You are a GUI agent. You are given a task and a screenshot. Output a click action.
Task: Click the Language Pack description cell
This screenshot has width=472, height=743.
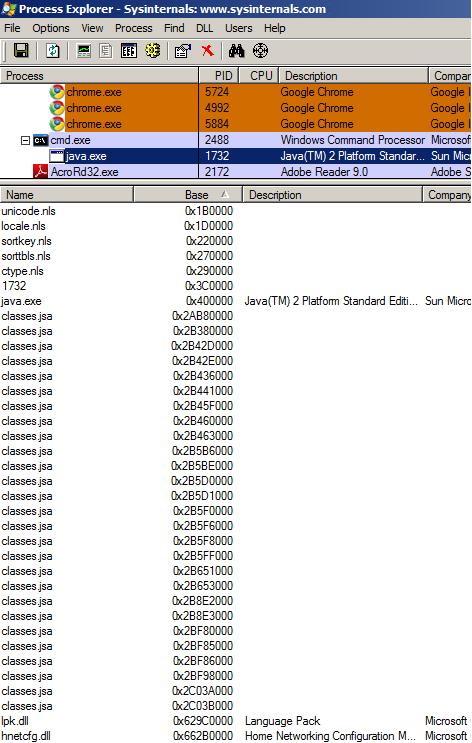(282, 721)
